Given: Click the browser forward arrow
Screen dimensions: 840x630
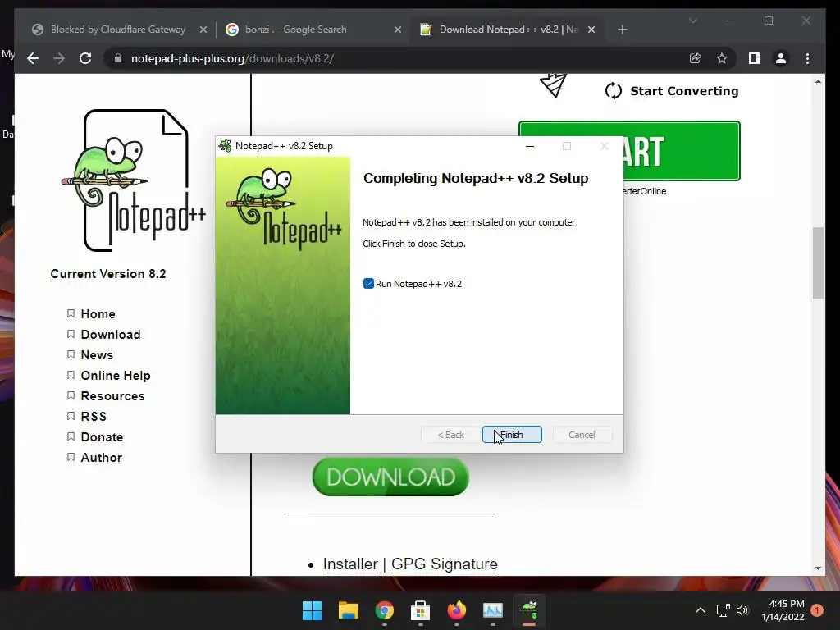Looking at the screenshot, I should coord(59,58).
